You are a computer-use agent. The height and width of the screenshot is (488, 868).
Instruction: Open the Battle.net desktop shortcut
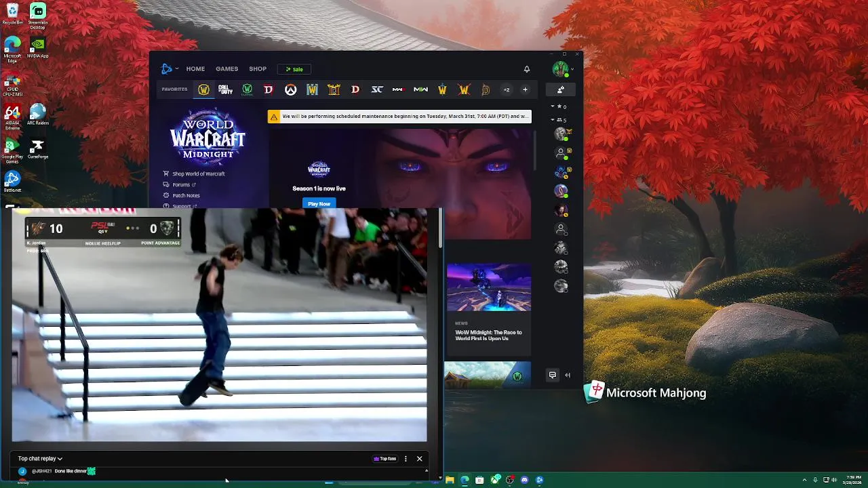click(12, 182)
